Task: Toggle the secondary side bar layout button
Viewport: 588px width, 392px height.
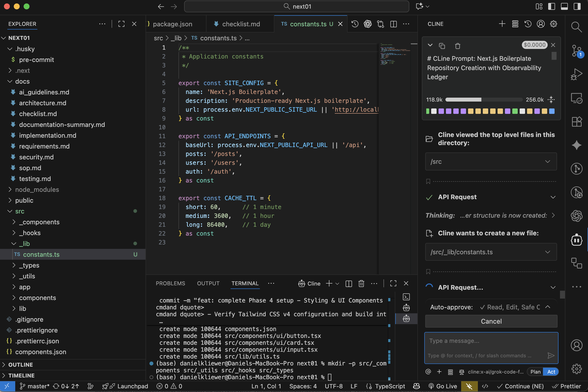Action: [x=577, y=6]
